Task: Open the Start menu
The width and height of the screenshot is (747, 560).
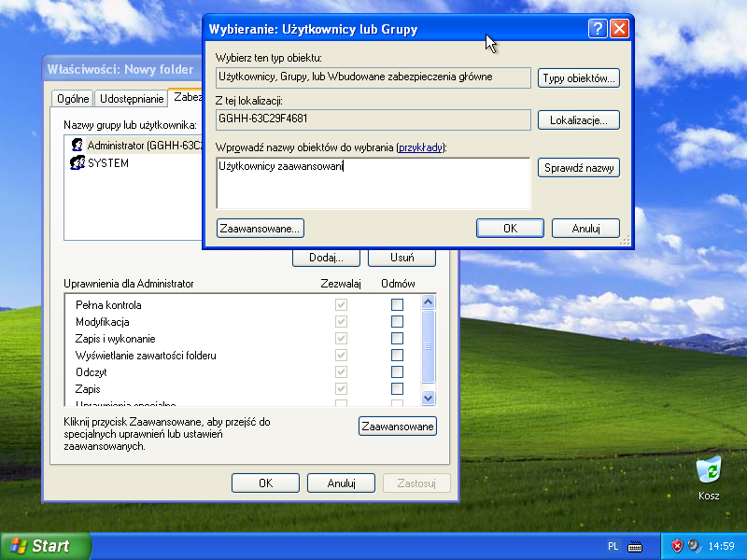Action: (x=46, y=546)
